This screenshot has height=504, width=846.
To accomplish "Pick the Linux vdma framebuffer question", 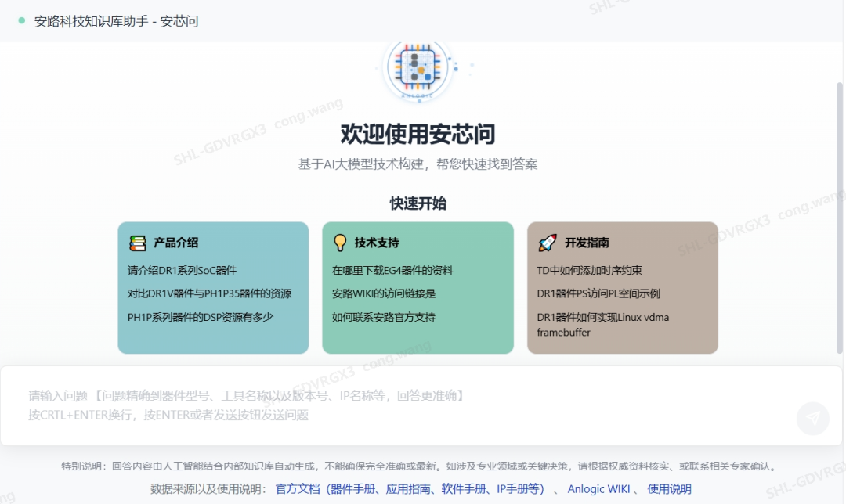I will click(x=602, y=325).
